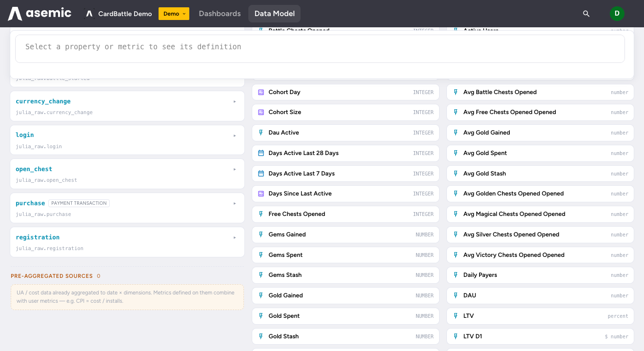Click the LTV percent type label

pos(618,316)
